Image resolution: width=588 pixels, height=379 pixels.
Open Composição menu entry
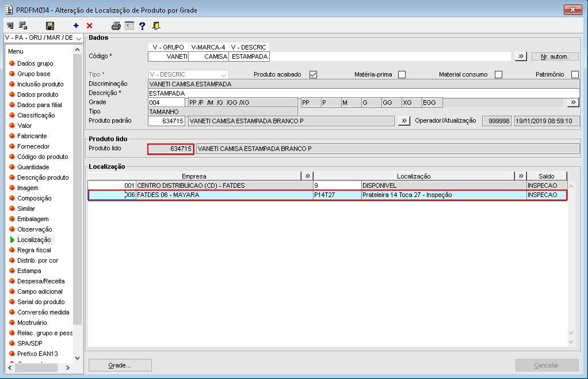pyautogui.click(x=35, y=198)
